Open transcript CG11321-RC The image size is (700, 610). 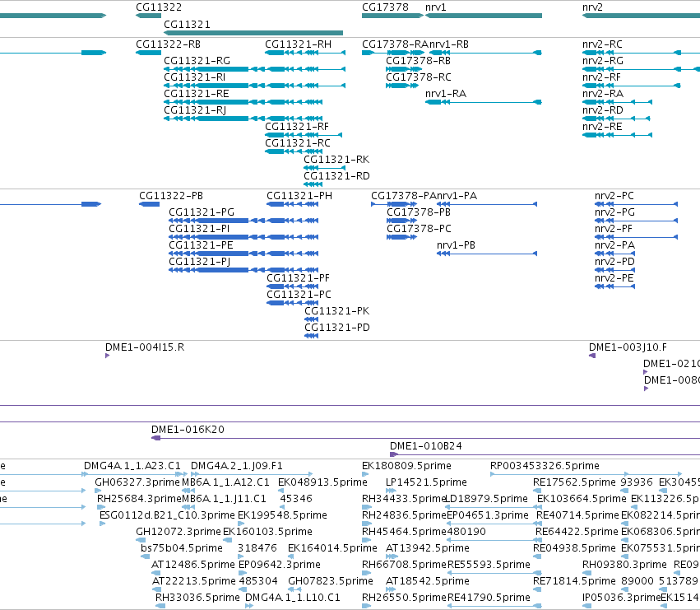point(294,151)
